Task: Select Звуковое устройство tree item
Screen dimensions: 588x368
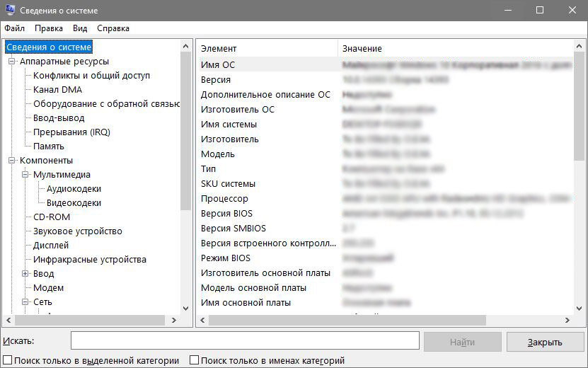Action: coord(78,231)
